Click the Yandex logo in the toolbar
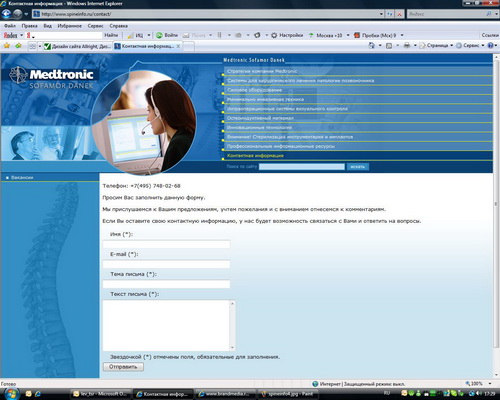500x400 pixels. coord(10,35)
